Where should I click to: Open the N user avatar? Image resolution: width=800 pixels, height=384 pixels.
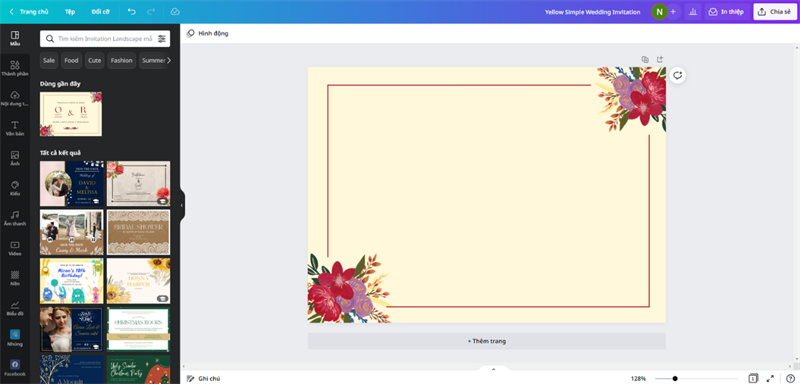(659, 12)
